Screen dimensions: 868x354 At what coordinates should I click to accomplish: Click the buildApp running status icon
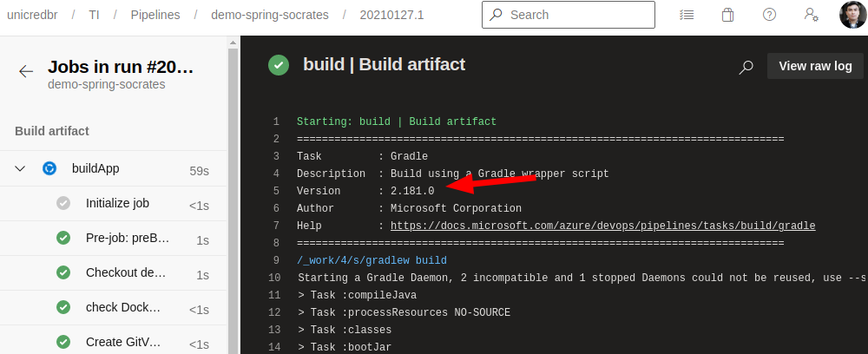pos(49,168)
